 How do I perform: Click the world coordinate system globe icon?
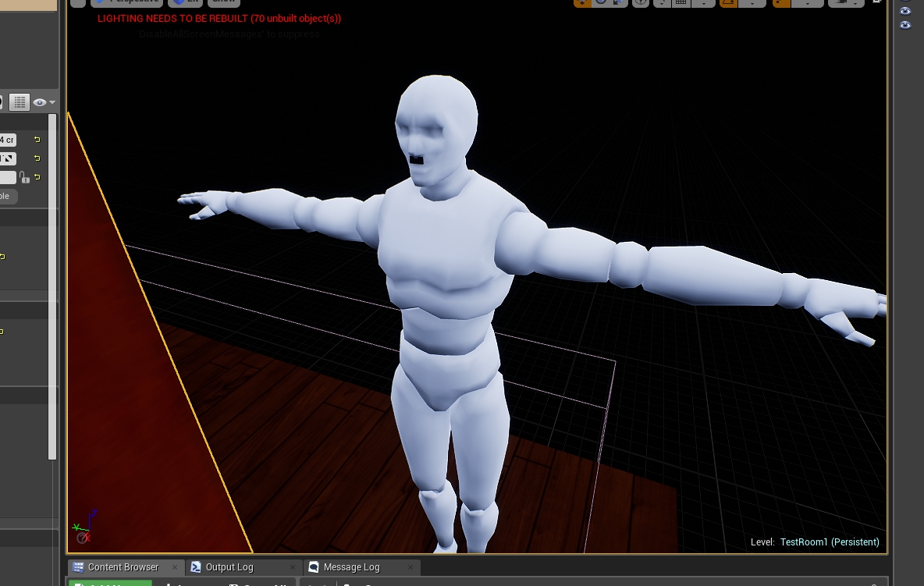click(640, 2)
